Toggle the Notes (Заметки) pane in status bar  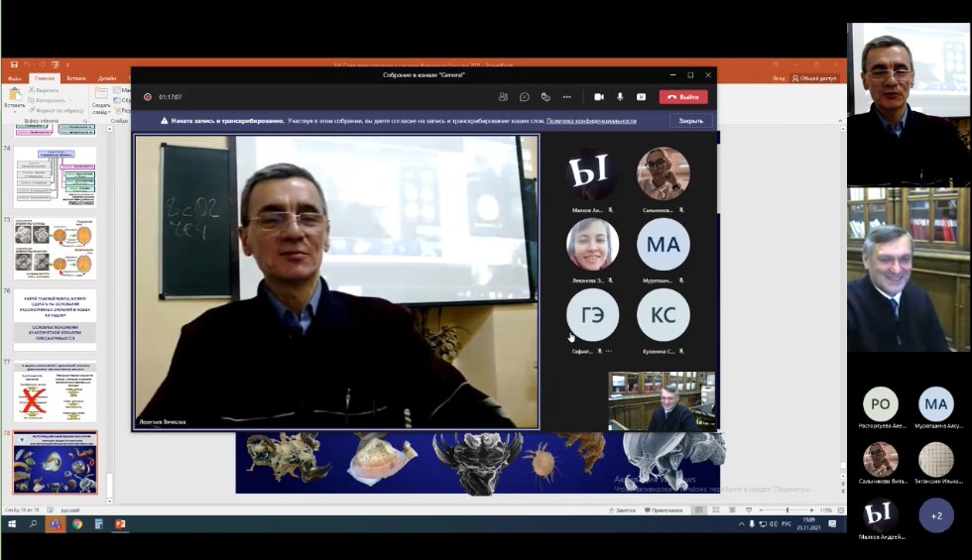[624, 509]
